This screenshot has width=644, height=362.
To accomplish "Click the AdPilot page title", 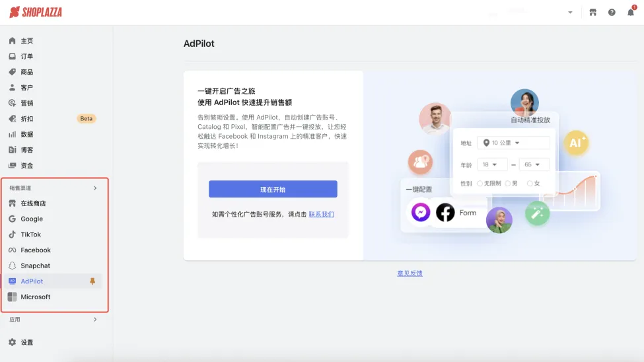I will pyautogui.click(x=199, y=44).
